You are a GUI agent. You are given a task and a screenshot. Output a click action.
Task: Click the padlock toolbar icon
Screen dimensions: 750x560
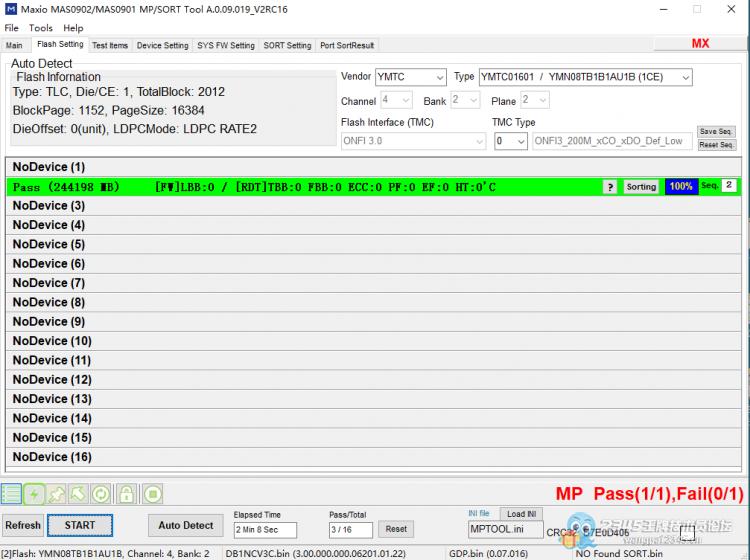point(126,494)
